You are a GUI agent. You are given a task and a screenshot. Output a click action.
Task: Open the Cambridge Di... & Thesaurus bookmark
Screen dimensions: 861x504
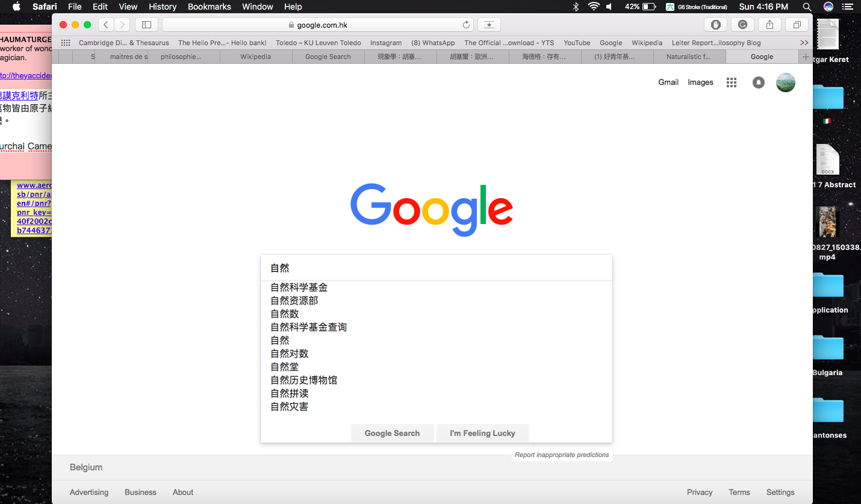pos(124,43)
